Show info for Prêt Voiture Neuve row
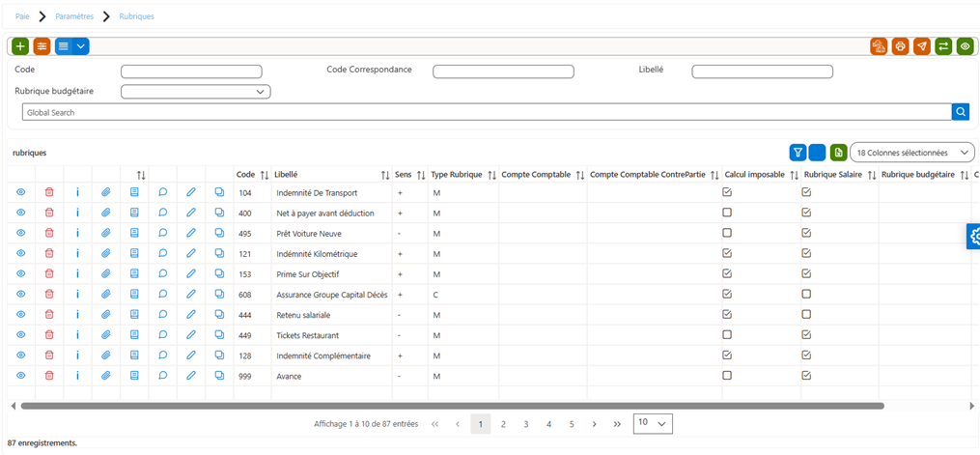The width and height of the screenshot is (980, 455). pos(77,233)
